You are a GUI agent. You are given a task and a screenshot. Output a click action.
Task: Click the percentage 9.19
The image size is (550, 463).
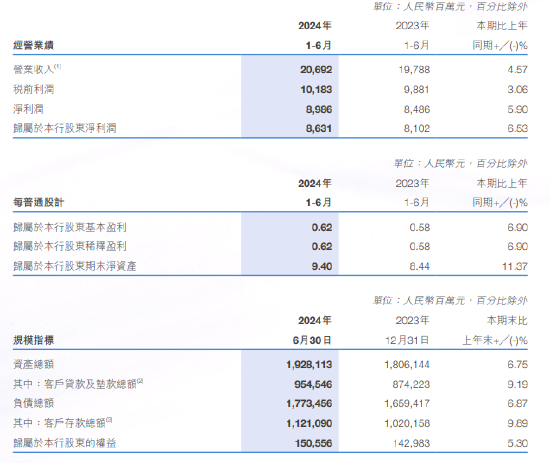[x=517, y=384]
